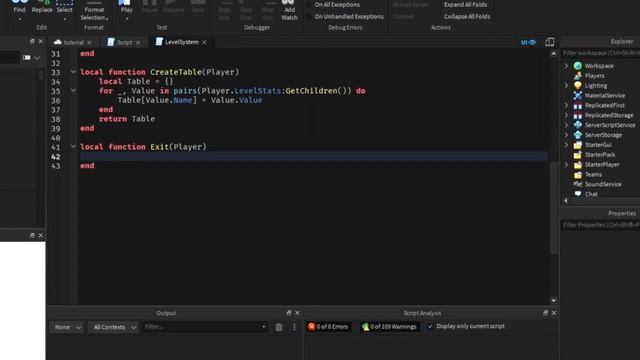Open the None output filter dropdown
Image resolution: width=640 pixels, height=360 pixels.
click(x=67, y=327)
